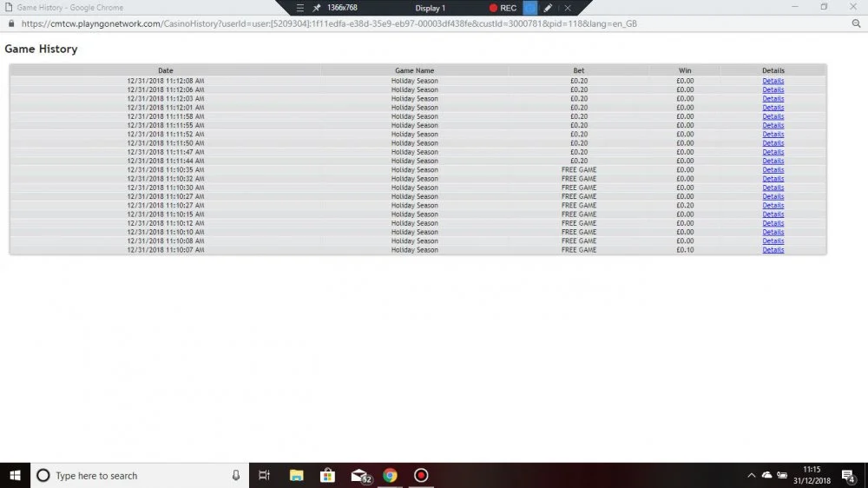Open the recorder toolbar menu icon
Viewport: 868px width, 488px height.
(300, 8)
